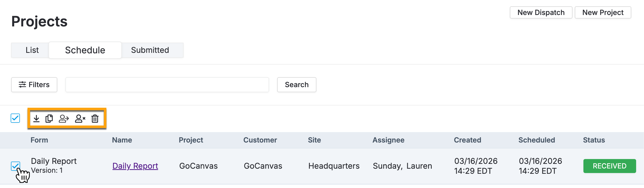This screenshot has width=644, height=188.
Task: Click the reassign user icon
Action: (x=64, y=118)
